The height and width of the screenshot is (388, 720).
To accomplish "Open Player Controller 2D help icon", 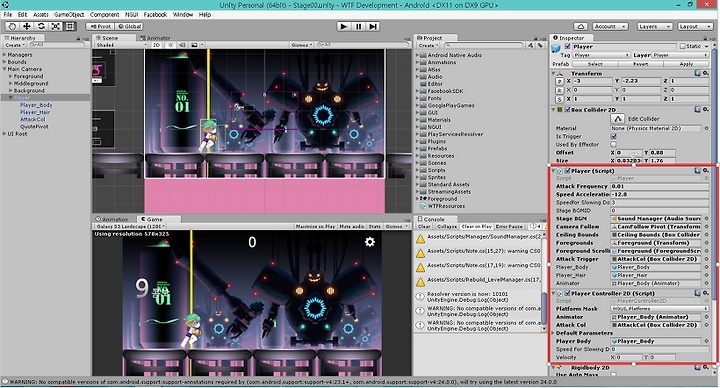I will (x=698, y=293).
